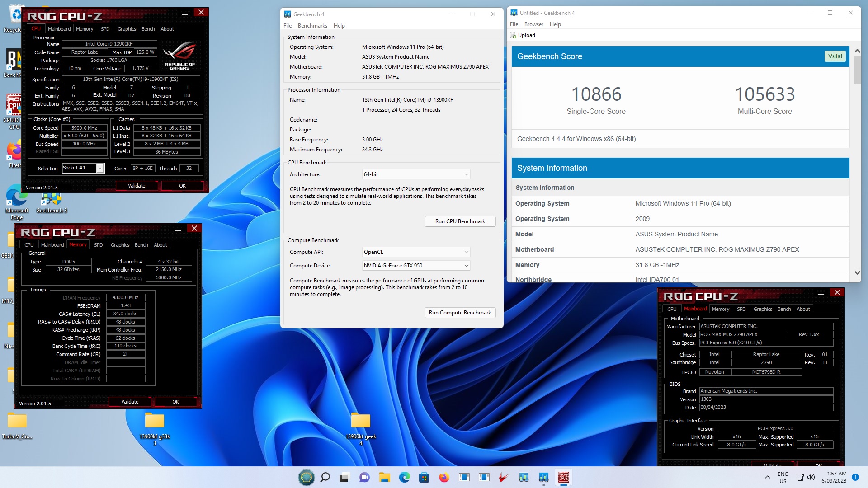This screenshot has height=488, width=868.
Task: Click the Geekbench 4 window title icon
Action: [x=288, y=14]
